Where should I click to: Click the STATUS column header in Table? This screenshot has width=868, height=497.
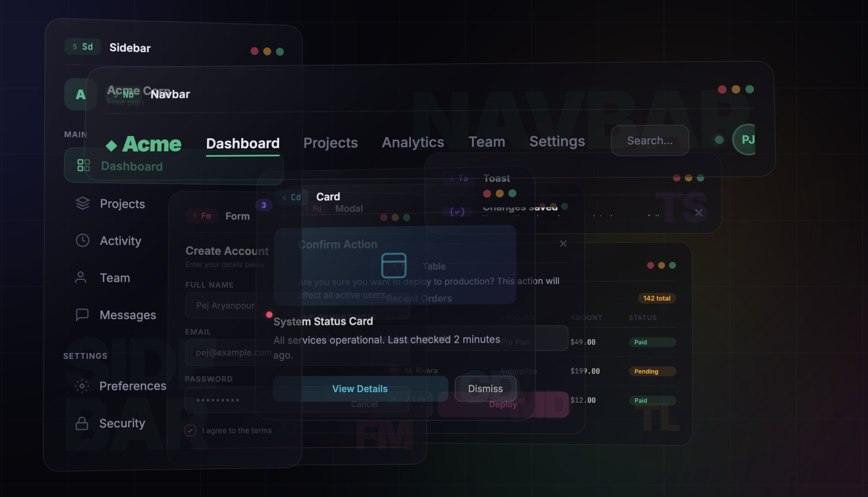pyautogui.click(x=643, y=318)
